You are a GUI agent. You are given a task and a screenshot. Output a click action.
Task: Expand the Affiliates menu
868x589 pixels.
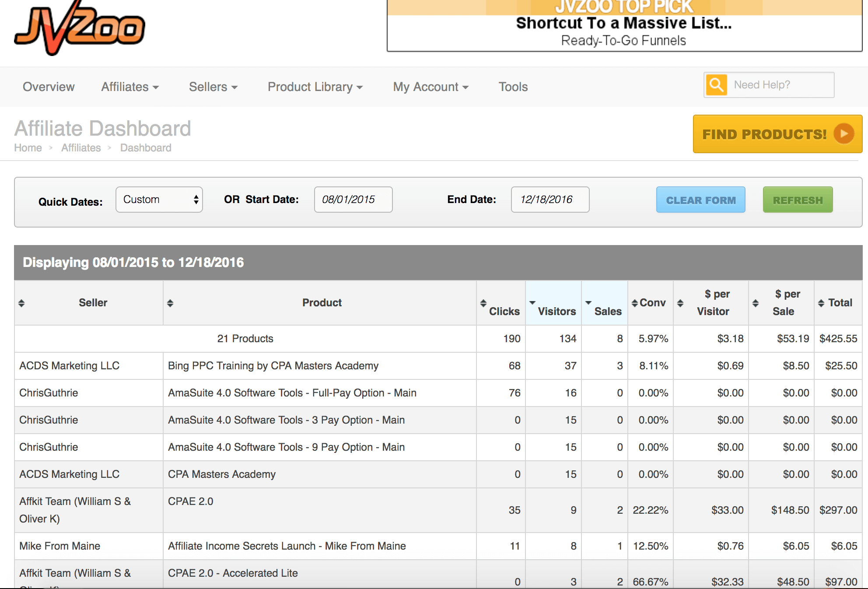[x=130, y=87]
